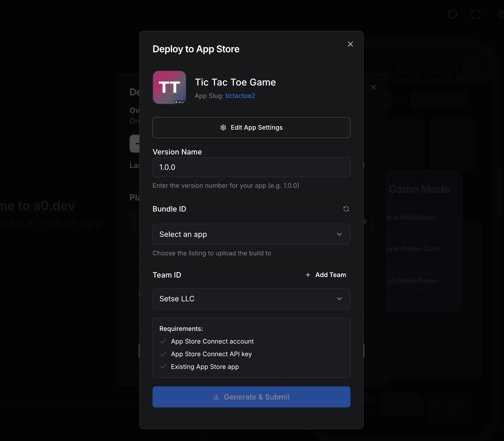Open the tictactoe2 app slug link
504x441 pixels.
pyautogui.click(x=240, y=96)
